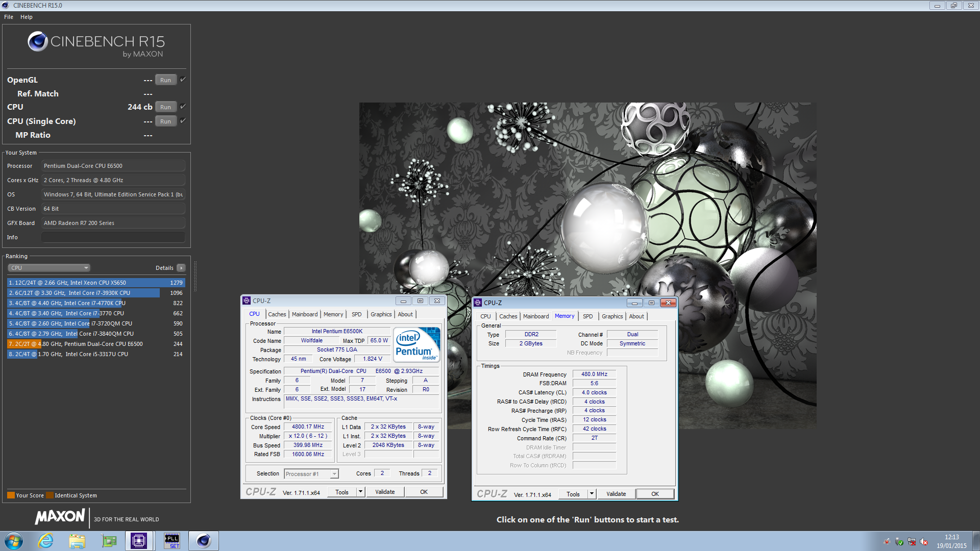Open Internet Explorer from the taskbar

pyautogui.click(x=45, y=541)
